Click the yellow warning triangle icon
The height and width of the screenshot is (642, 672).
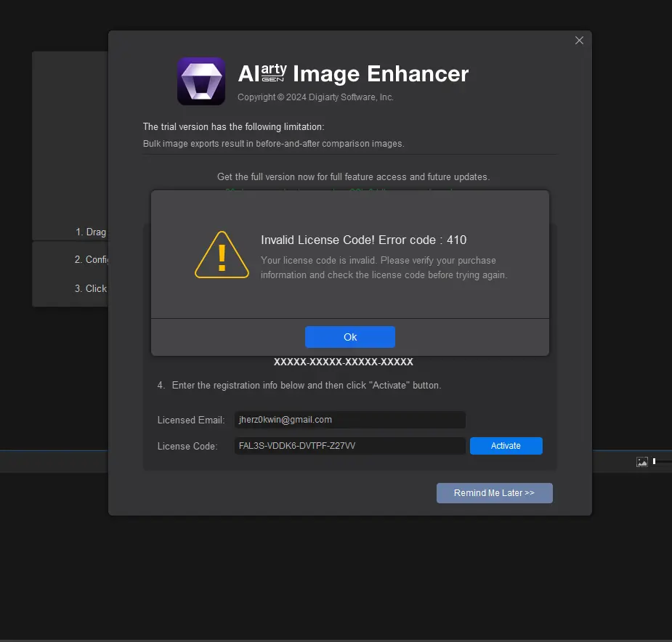click(x=222, y=255)
